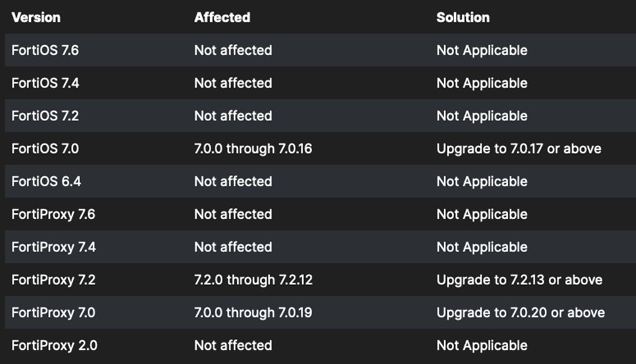Image resolution: width=636 pixels, height=364 pixels.
Task: Click the FortiProxy 7.0 row label
Action: 53,313
